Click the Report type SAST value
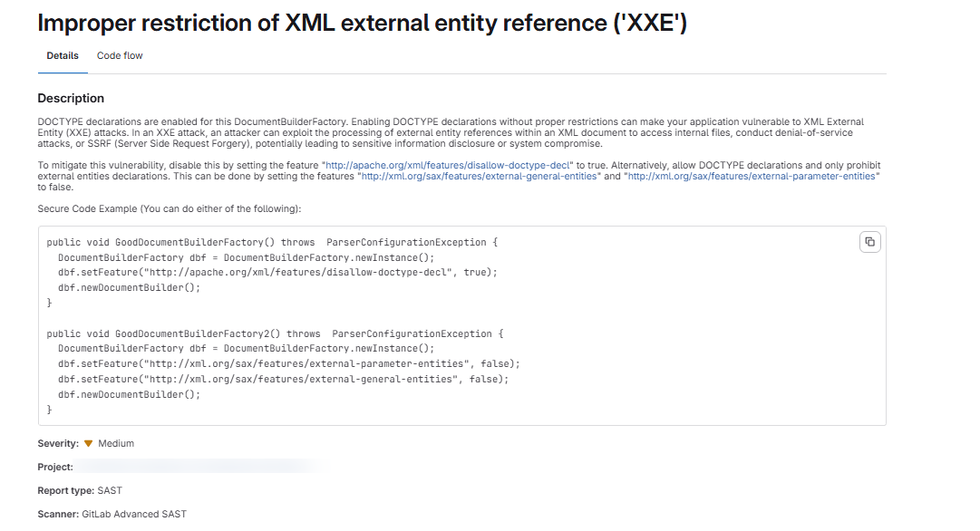Screen dimensions: 980x531 110,490
